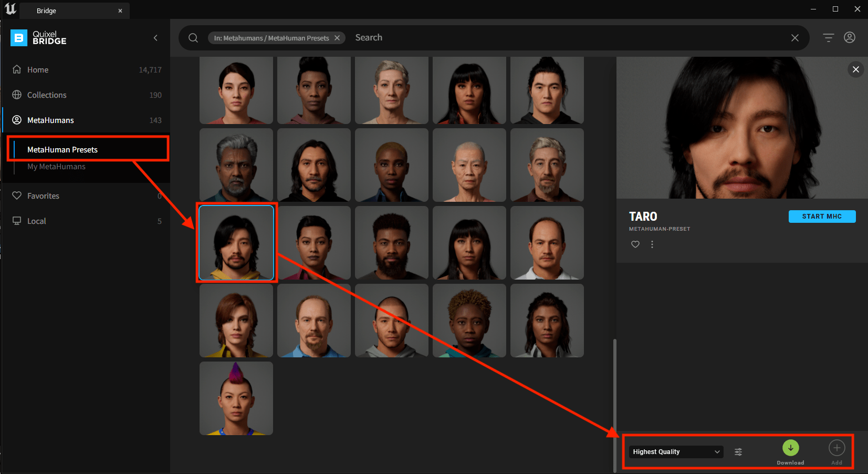Click the search magnifier icon

(x=193, y=38)
